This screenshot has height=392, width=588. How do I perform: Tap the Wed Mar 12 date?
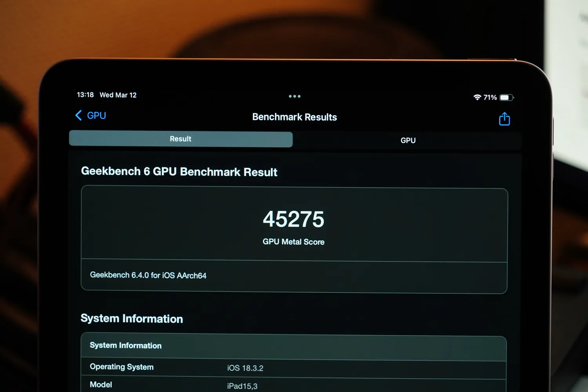pyautogui.click(x=118, y=95)
